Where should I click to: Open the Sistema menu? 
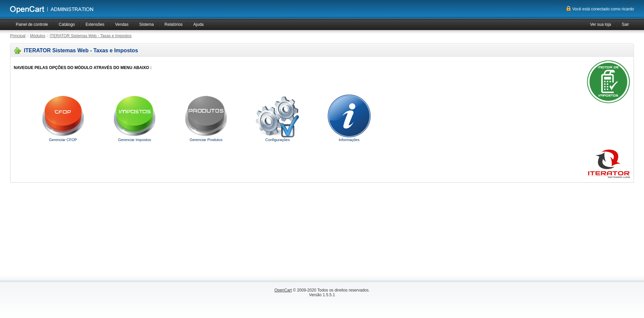point(147,24)
